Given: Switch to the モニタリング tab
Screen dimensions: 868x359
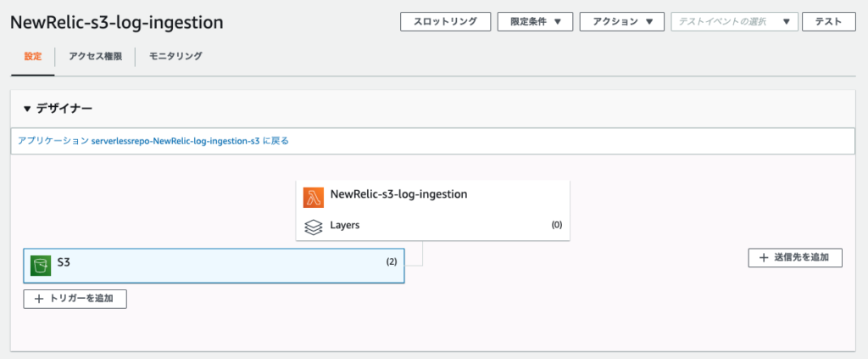Looking at the screenshot, I should pyautogui.click(x=175, y=56).
